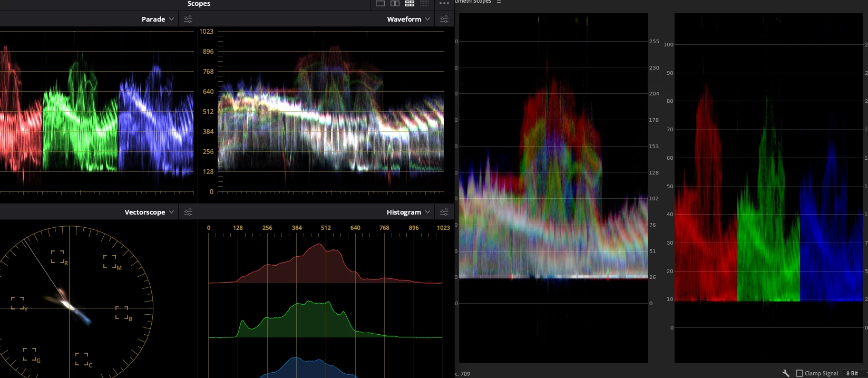Click the 100 label on Lumetri parade scale

(668, 44)
